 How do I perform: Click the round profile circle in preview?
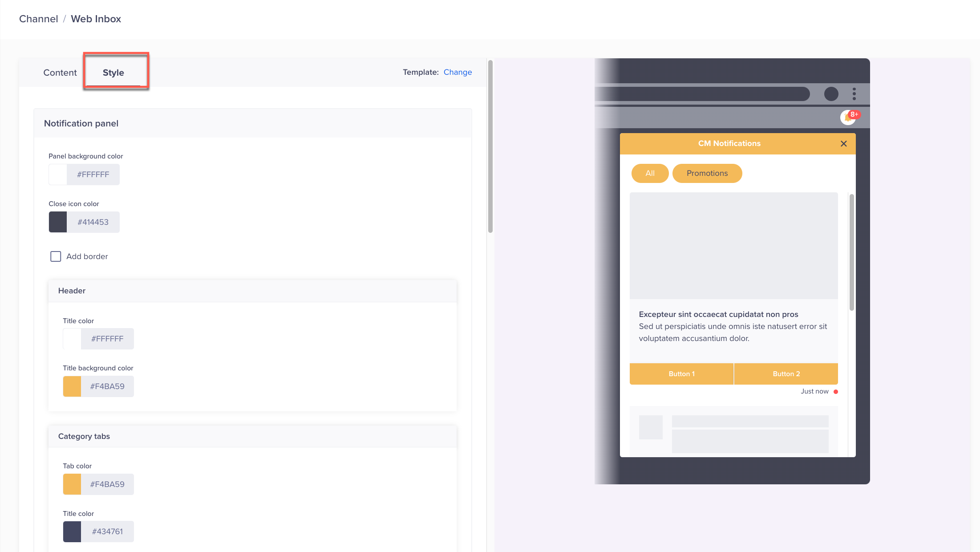831,94
